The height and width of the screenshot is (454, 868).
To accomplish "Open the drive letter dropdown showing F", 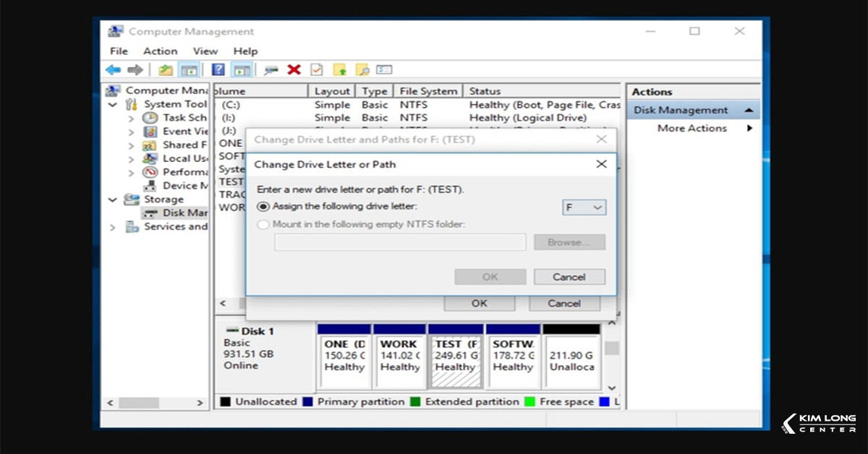I will 584,207.
